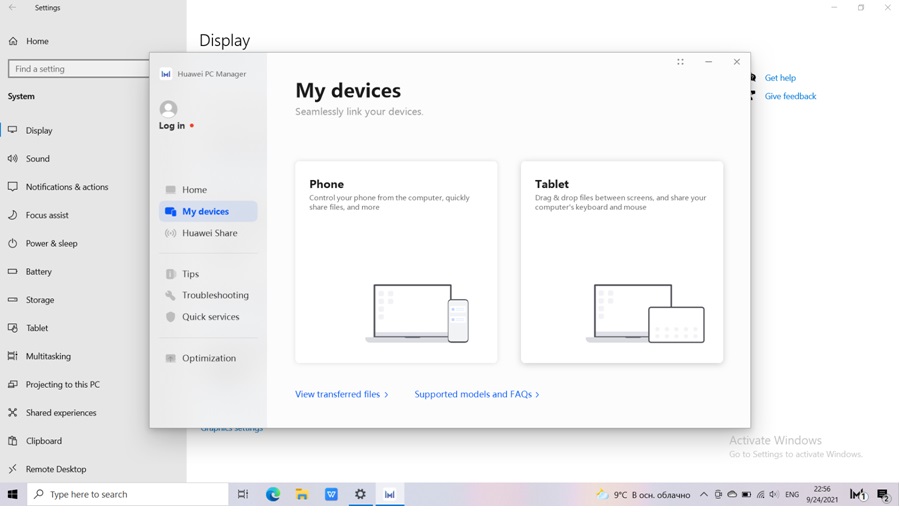Screen dimensions: 900x515
Task: Open Huawei PC Manager from the taskbar
Action: (x=390, y=494)
